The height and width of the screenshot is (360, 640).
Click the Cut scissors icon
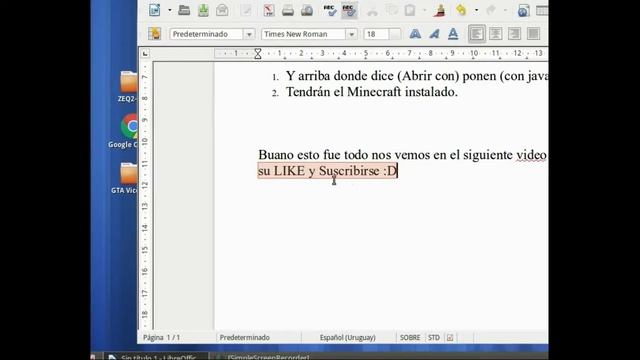pyautogui.click(x=372, y=11)
